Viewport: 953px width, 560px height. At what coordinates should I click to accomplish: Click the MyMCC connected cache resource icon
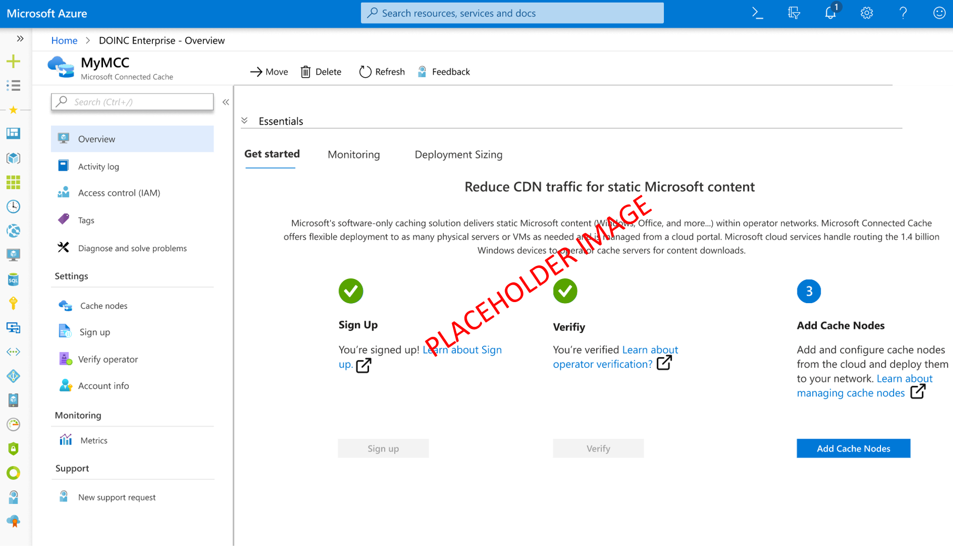pyautogui.click(x=61, y=67)
